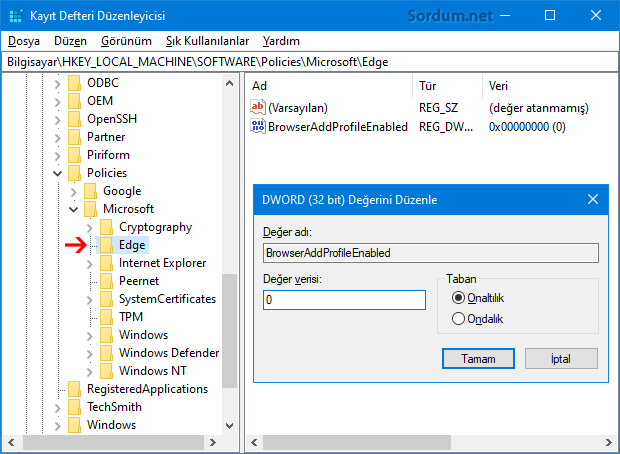Click the Veri column header
This screenshot has width=620, height=454.
551,85
